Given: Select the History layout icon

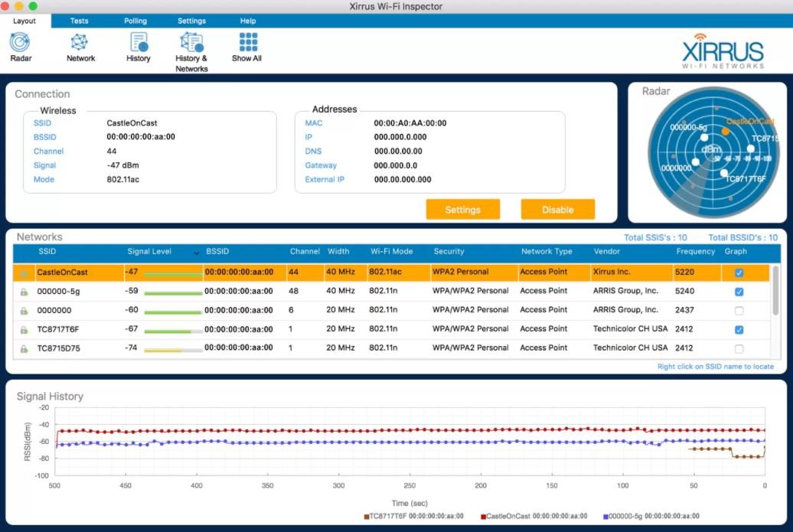Looking at the screenshot, I should click(x=139, y=42).
